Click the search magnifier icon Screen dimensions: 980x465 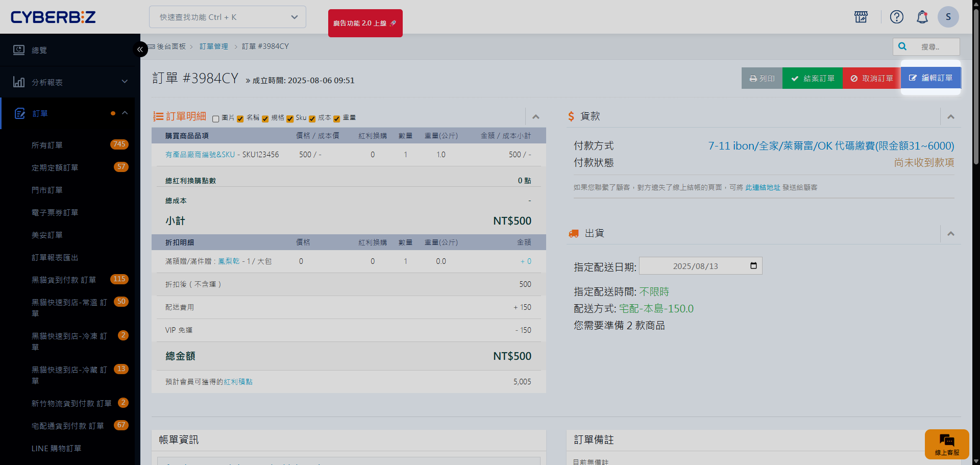tap(902, 46)
